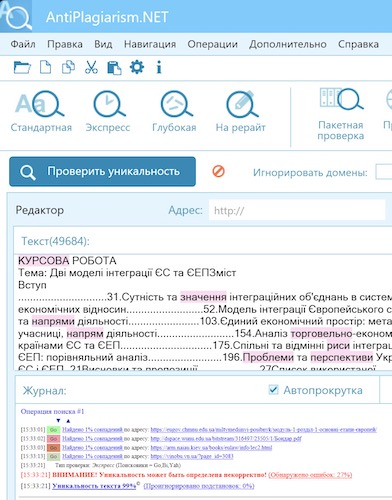Open the Дополнительно menu
This screenshot has width=392, height=500.
[x=288, y=44]
